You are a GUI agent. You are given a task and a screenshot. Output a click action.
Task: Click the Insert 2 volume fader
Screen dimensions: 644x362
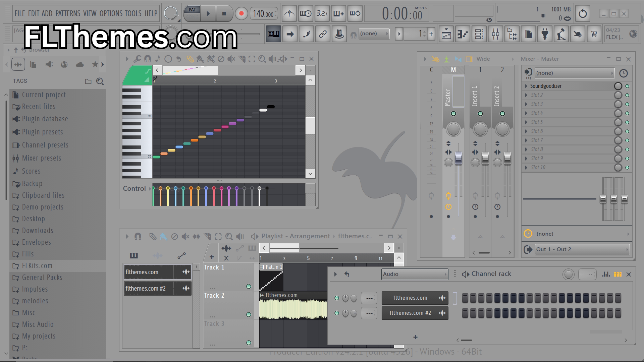pos(507,158)
